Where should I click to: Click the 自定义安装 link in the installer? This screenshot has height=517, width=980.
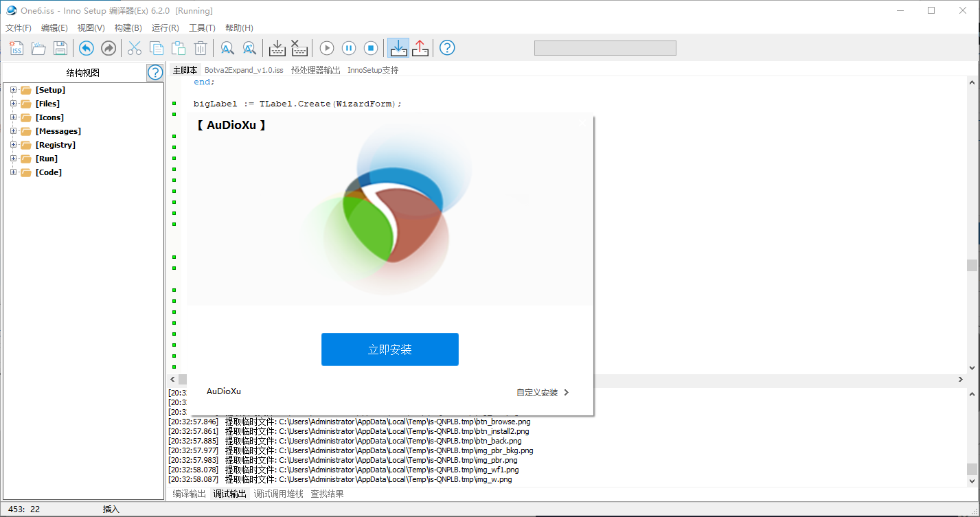(543, 393)
